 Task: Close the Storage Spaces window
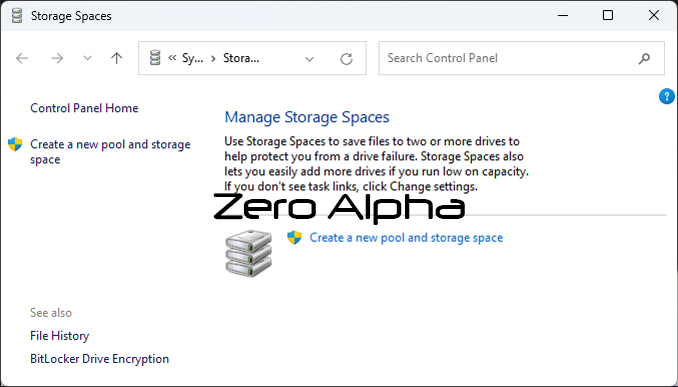click(654, 16)
